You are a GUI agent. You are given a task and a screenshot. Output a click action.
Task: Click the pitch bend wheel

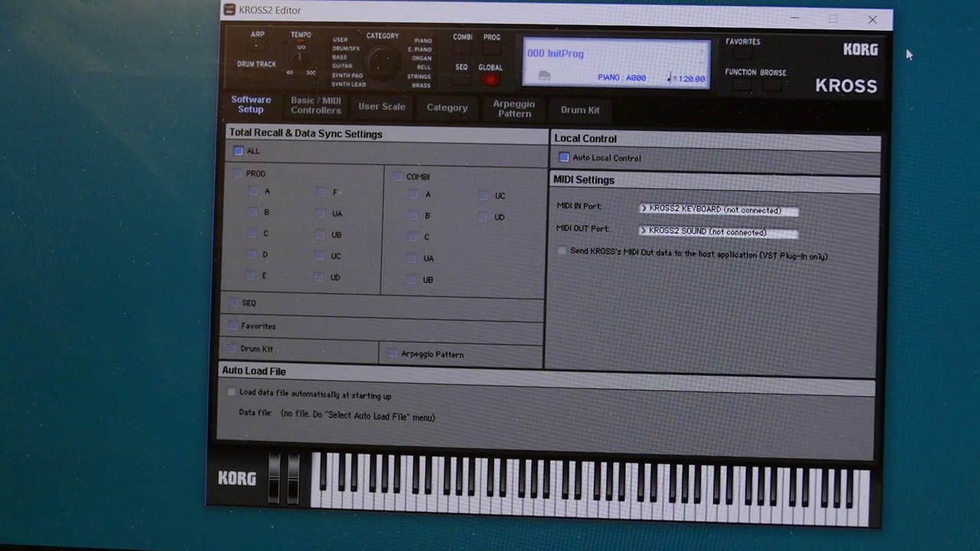coord(273,478)
